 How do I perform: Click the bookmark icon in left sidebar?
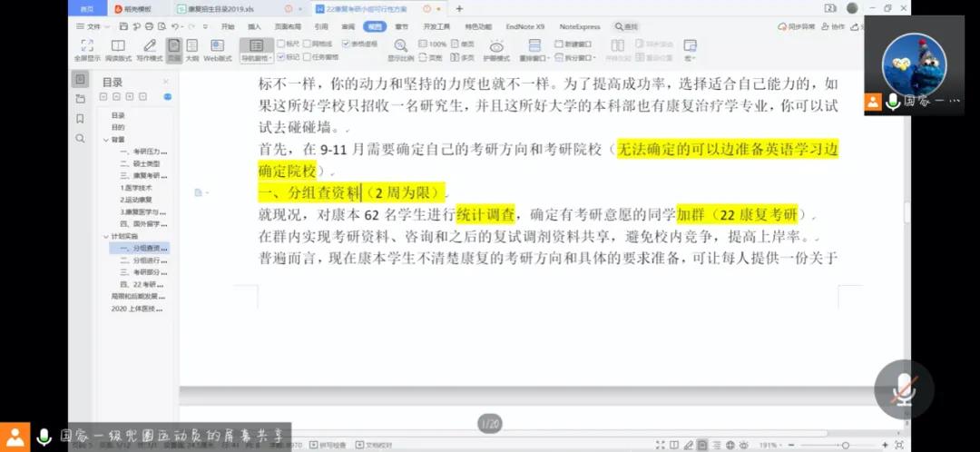pos(80,119)
